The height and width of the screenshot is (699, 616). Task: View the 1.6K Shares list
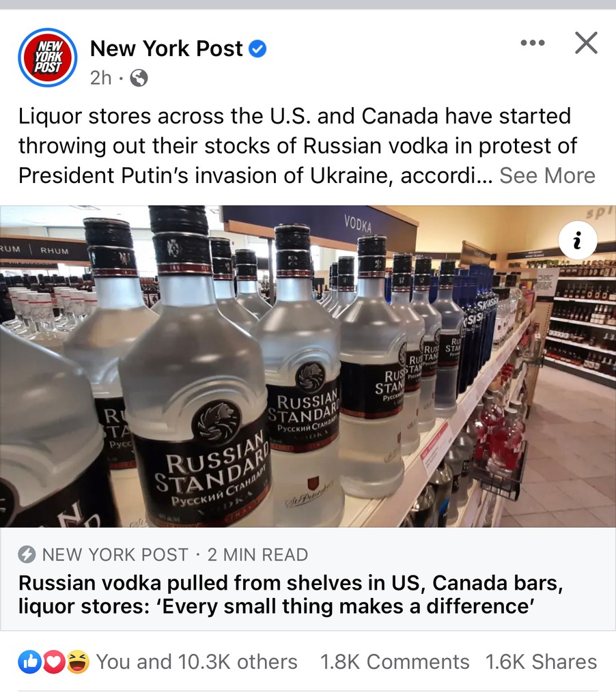coord(541,661)
